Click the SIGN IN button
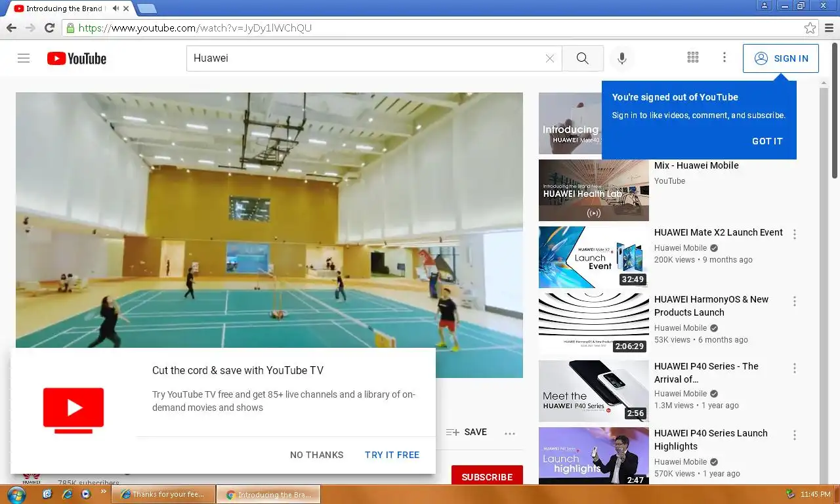The width and height of the screenshot is (840, 504). tap(781, 58)
